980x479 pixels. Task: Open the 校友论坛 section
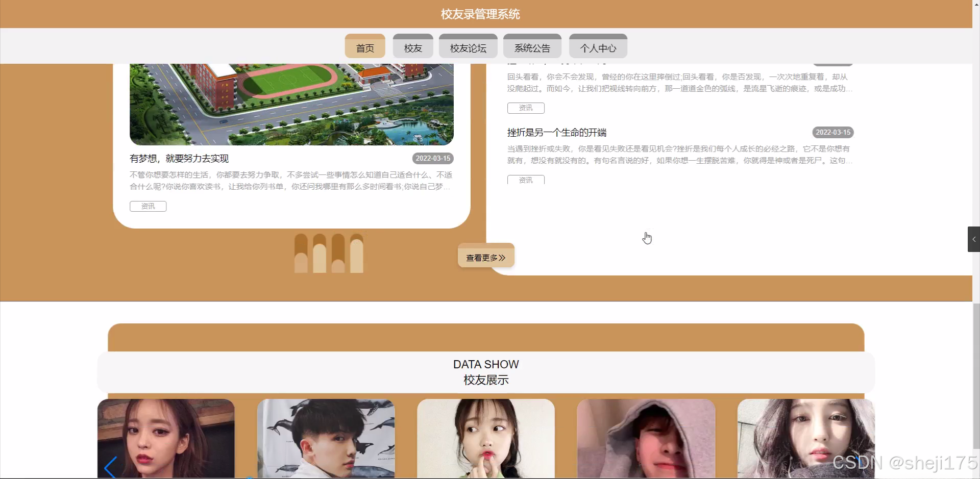click(x=468, y=47)
